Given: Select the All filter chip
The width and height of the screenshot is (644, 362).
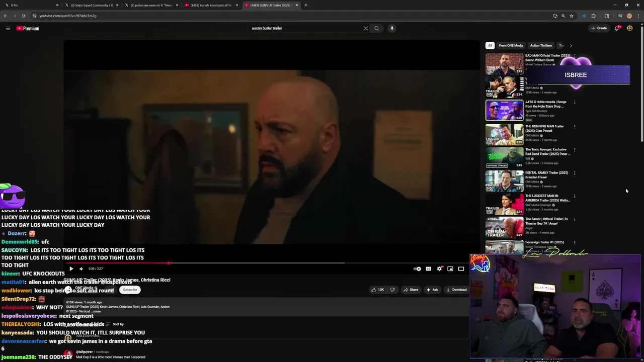Looking at the screenshot, I should [x=490, y=45].
